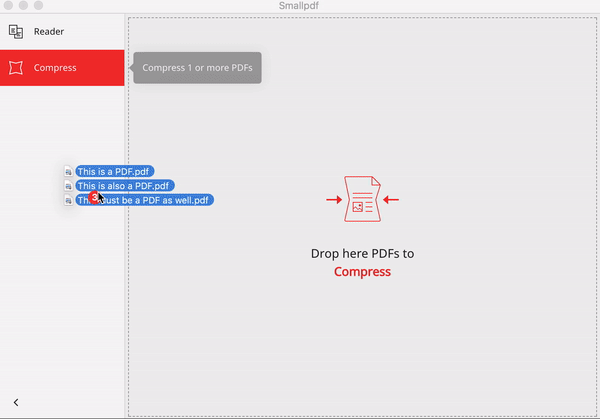The width and height of the screenshot is (600, 419).
Task: Click the minimize window button
Action: tap(23, 5)
